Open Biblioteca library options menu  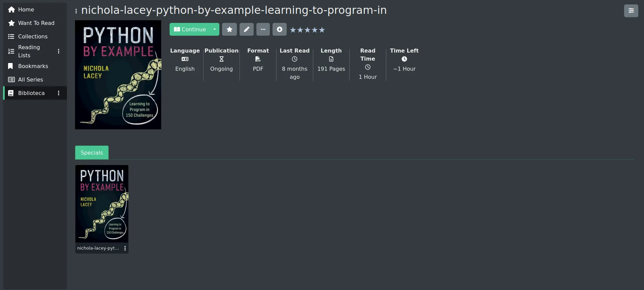tap(59, 93)
